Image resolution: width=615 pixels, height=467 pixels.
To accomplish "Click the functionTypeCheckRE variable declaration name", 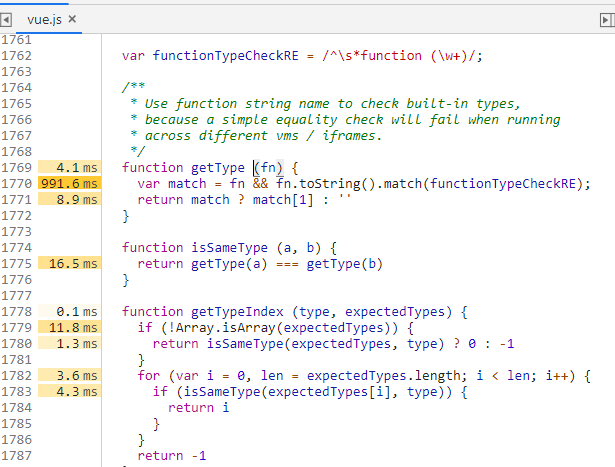I will tap(226, 56).
